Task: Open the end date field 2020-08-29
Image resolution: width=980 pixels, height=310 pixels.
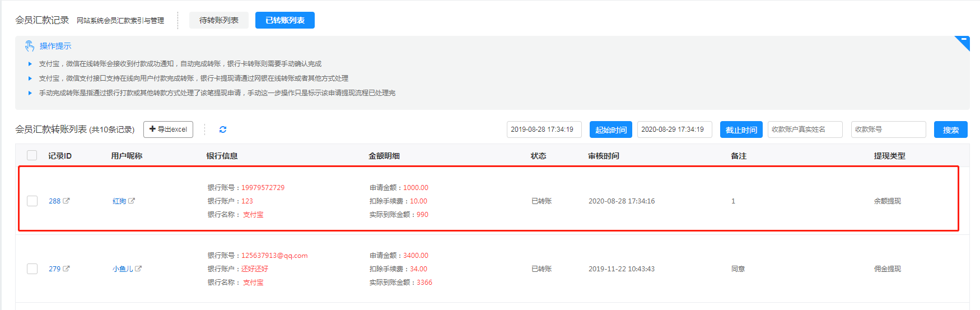Action: (x=674, y=129)
